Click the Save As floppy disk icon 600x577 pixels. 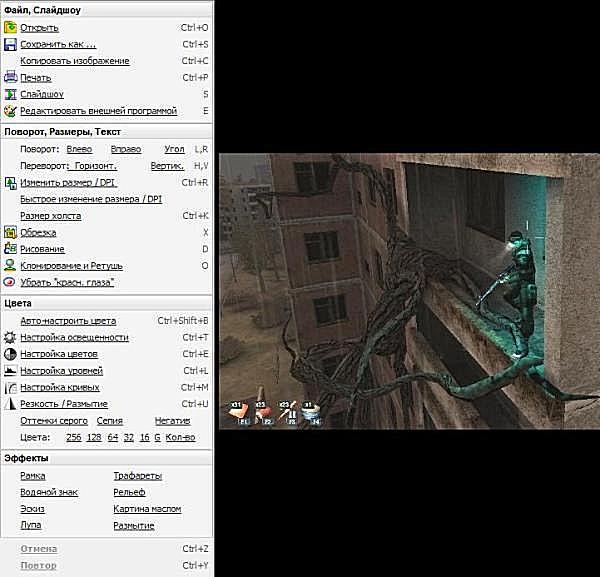click(x=10, y=45)
